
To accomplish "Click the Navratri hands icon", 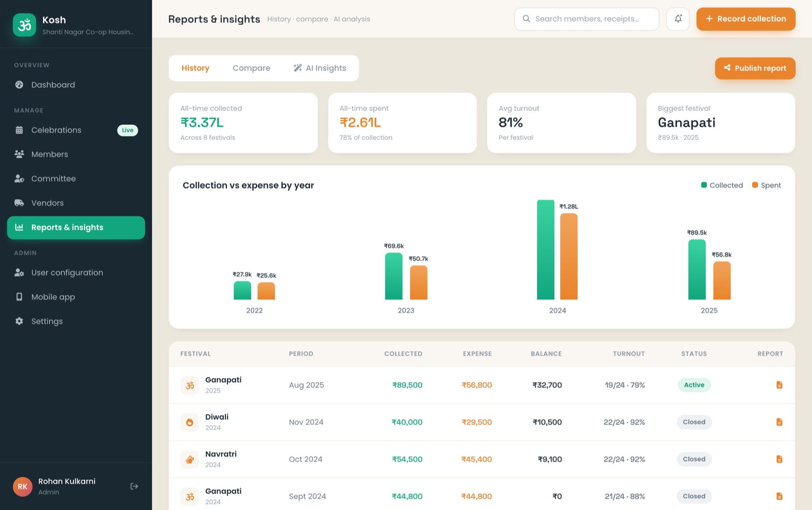I will click(x=190, y=459).
